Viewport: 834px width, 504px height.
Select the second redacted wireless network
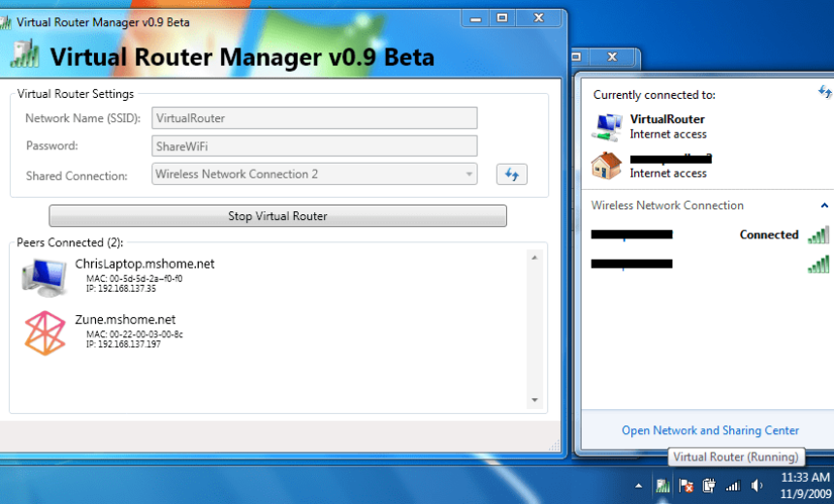tap(710, 264)
